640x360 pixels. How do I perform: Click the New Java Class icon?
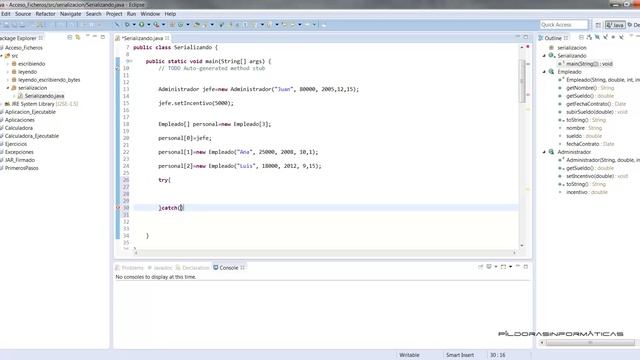click(180, 24)
